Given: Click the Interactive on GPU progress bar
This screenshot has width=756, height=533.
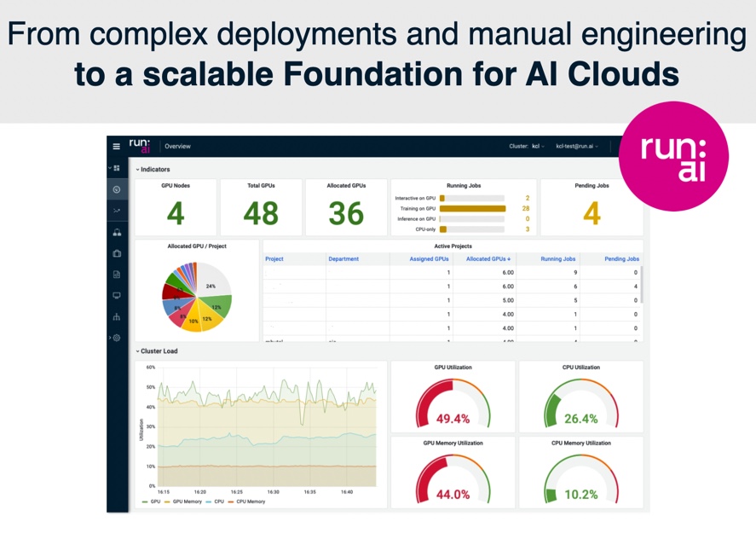Looking at the screenshot, I should [472, 198].
